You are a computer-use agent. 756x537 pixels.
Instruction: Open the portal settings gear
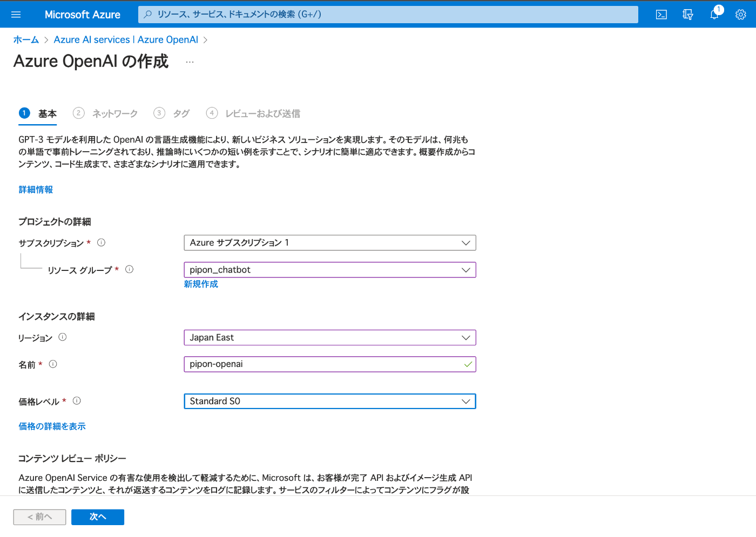click(741, 15)
